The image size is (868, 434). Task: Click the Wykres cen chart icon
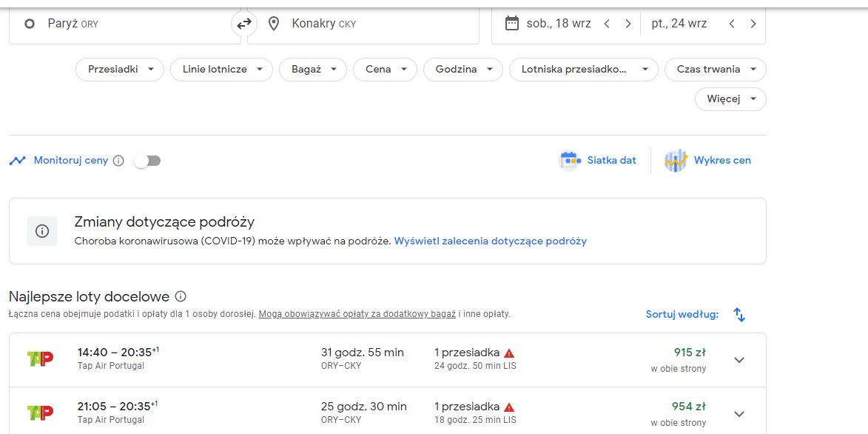[x=676, y=161]
